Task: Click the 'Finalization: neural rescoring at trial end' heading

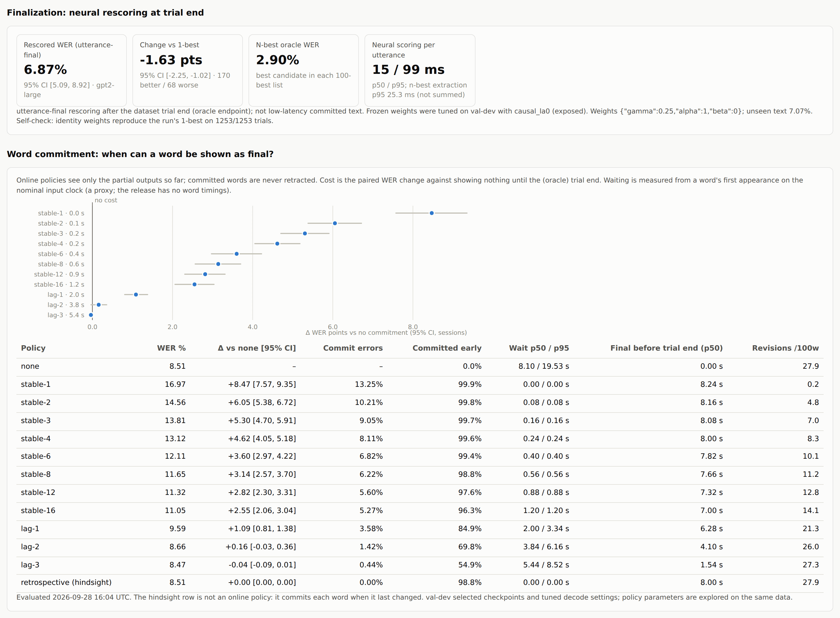Action: (x=105, y=13)
